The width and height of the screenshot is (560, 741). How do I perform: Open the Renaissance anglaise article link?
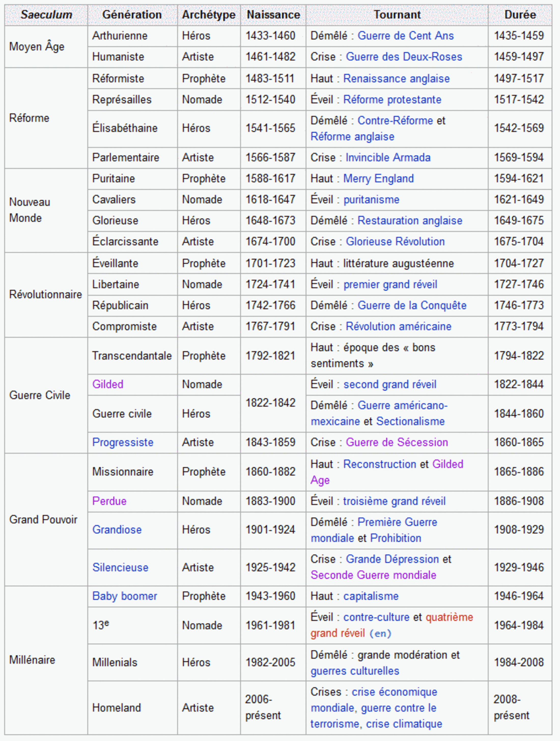tap(396, 79)
